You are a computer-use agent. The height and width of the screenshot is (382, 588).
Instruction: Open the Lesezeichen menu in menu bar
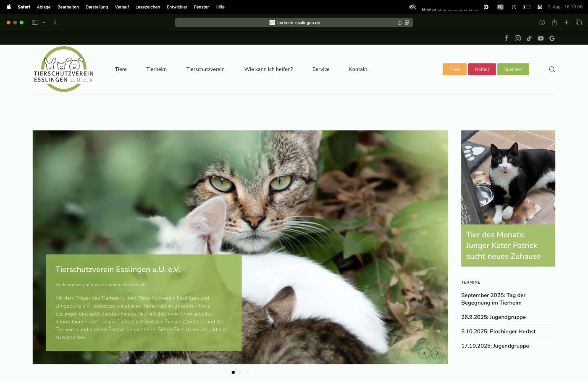click(x=147, y=7)
